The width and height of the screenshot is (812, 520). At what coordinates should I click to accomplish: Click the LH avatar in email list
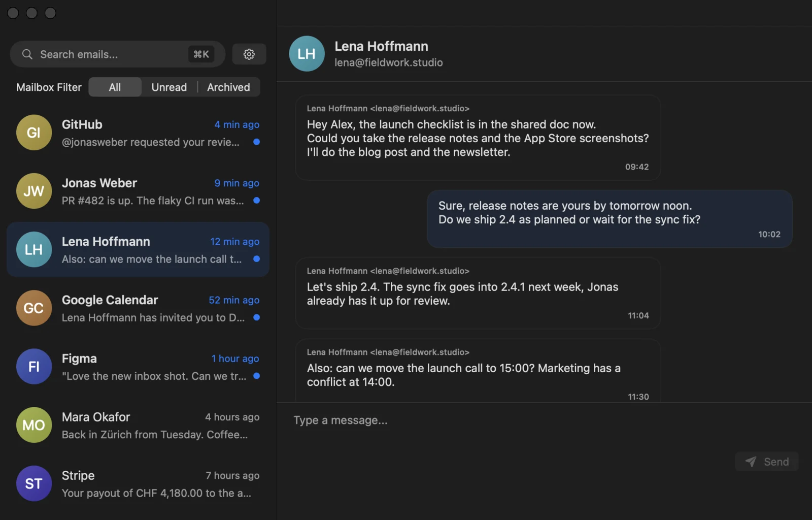(x=34, y=249)
